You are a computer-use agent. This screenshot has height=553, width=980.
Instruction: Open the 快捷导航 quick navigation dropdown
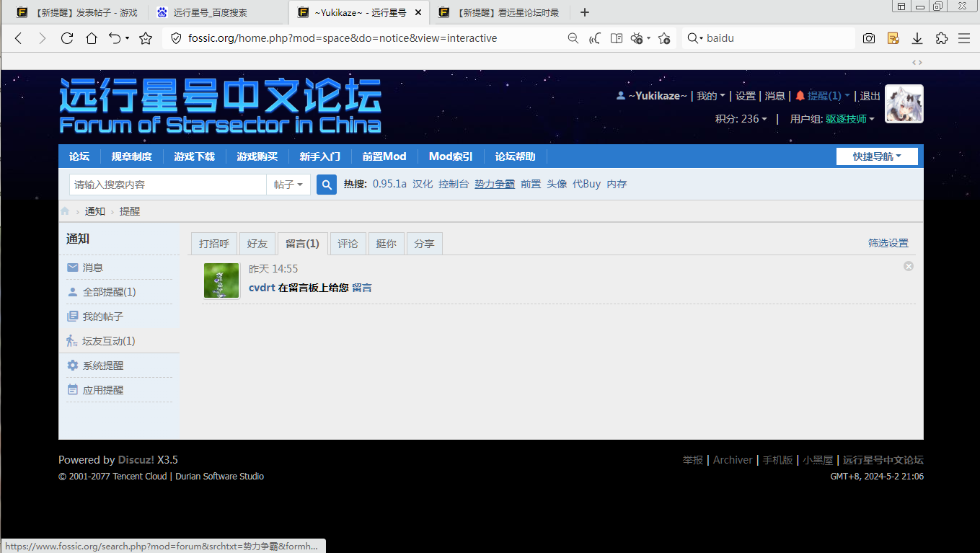(x=877, y=156)
